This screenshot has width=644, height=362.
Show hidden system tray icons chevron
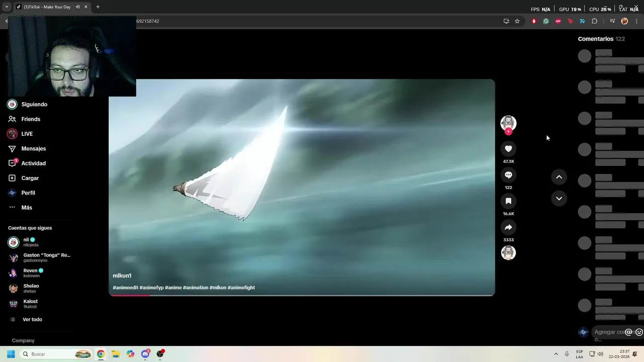pos(556,354)
